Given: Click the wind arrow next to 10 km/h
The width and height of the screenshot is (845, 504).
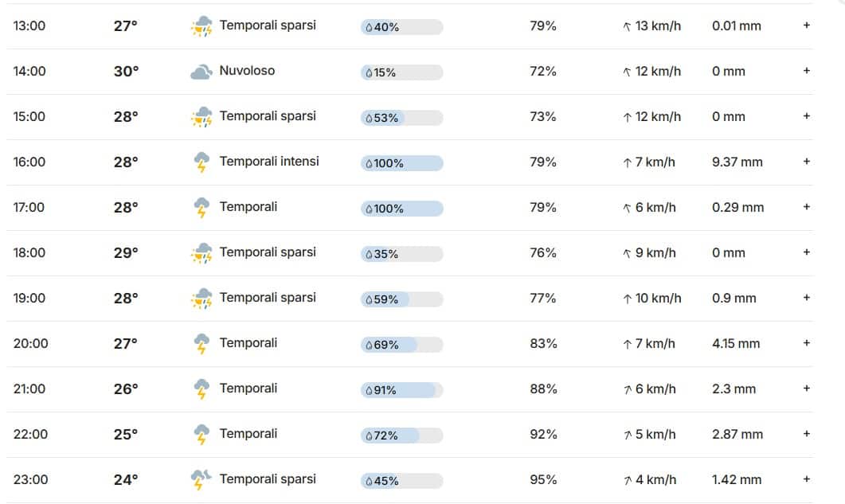Looking at the screenshot, I should pos(628,299).
